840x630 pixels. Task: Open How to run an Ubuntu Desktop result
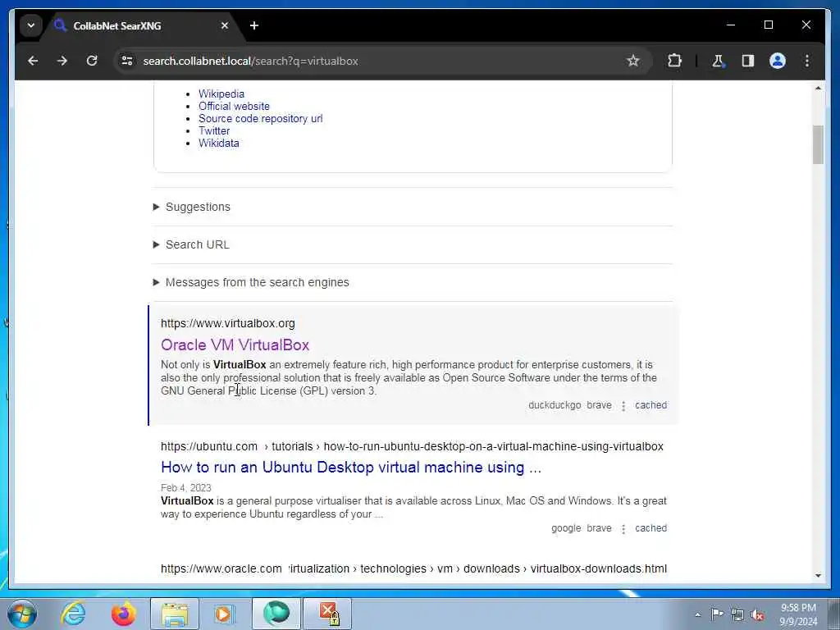tap(351, 467)
